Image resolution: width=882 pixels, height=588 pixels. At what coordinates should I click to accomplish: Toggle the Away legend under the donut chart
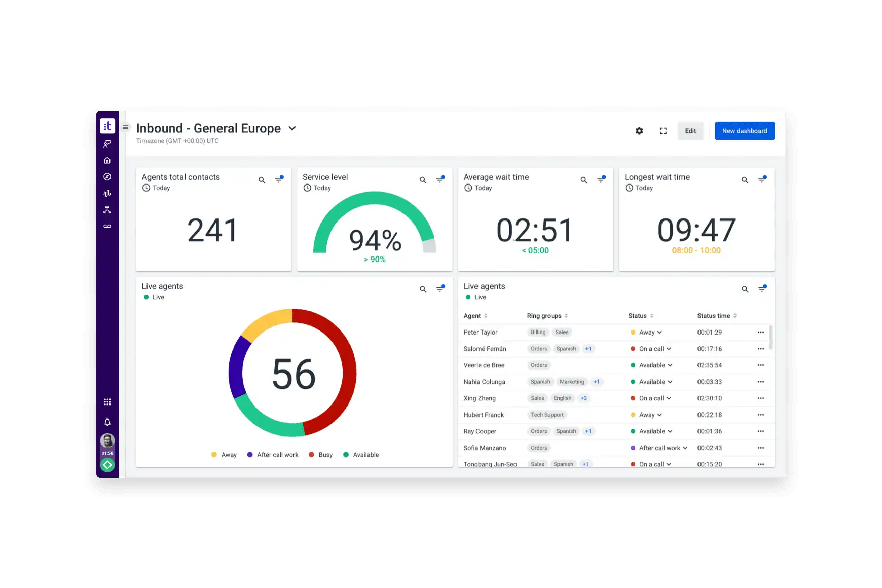coord(224,455)
